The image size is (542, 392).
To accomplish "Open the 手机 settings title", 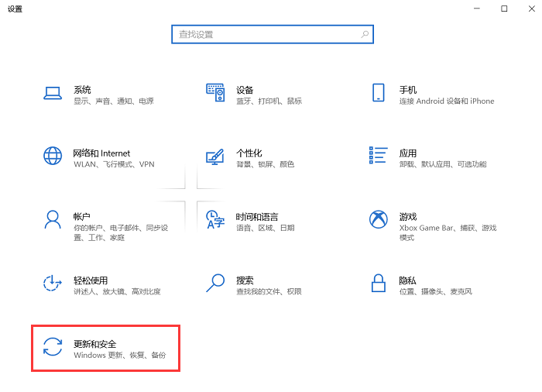I will 408,90.
